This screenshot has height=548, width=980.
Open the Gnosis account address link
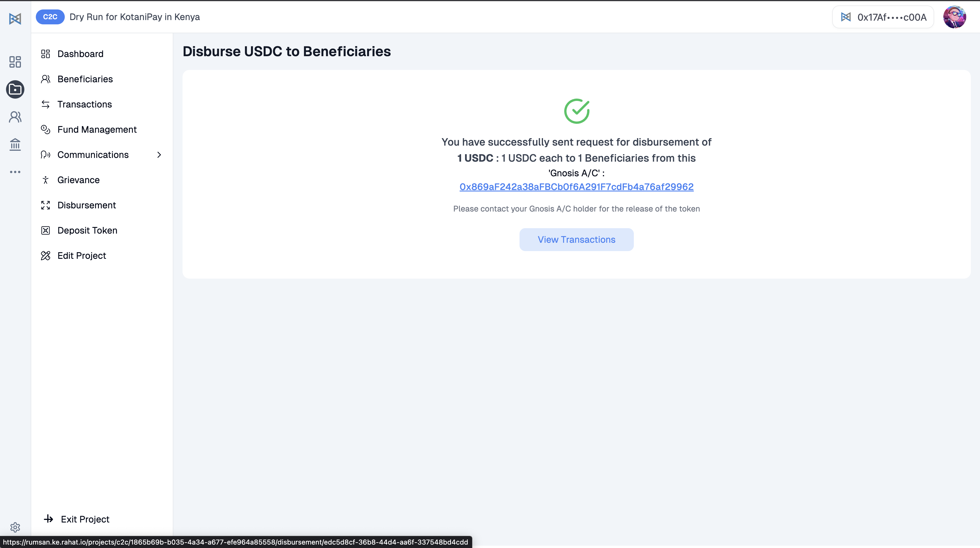coord(576,187)
